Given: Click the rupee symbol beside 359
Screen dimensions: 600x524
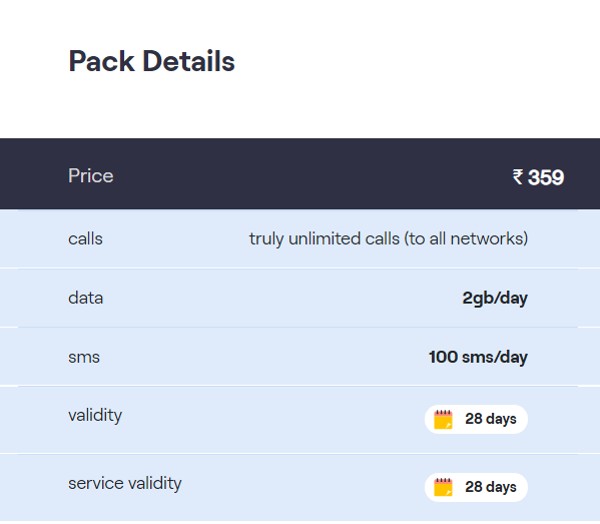Looking at the screenshot, I should [x=518, y=177].
